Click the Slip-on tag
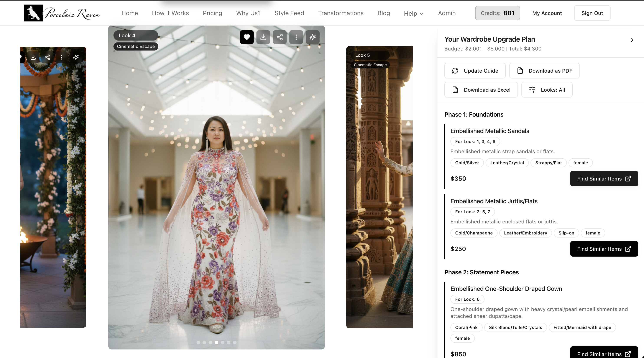The width and height of the screenshot is (644, 358). (x=566, y=233)
